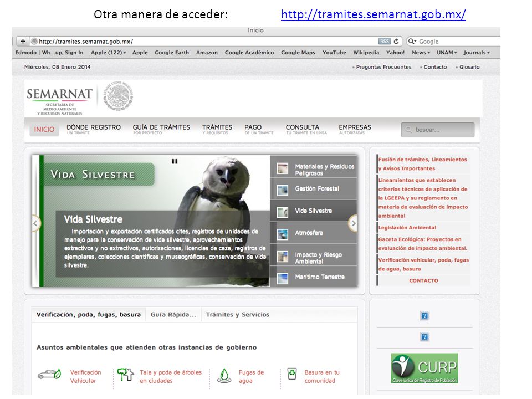Open the UNAM bookmarks dropdown

(x=447, y=53)
